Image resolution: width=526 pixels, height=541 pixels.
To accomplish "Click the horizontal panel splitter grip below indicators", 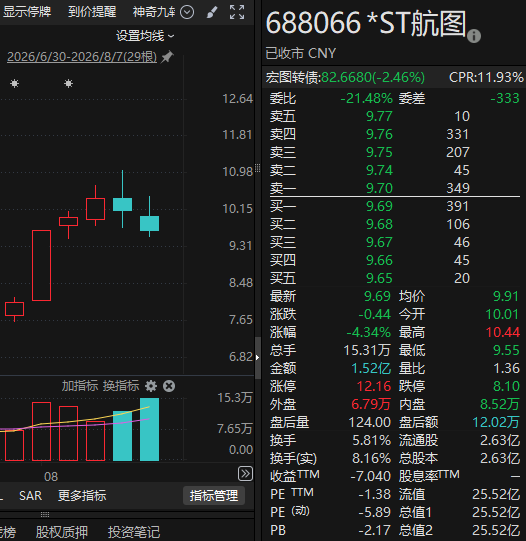I will (45, 514).
